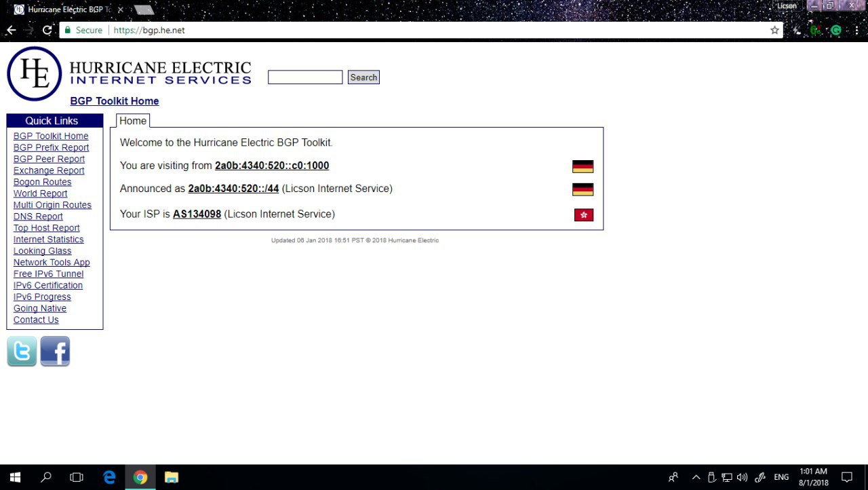Open the Looking Glass link
Image resolution: width=868 pixels, height=490 pixels.
point(43,251)
